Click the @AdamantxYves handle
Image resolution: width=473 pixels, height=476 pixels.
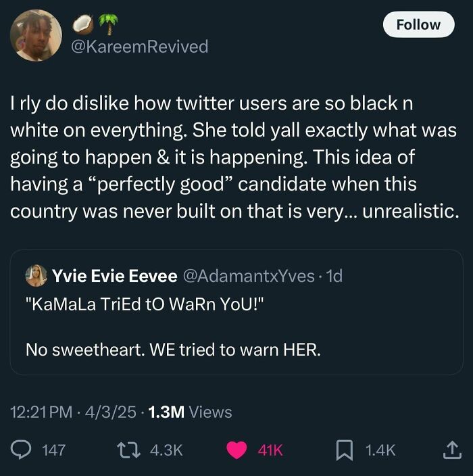click(x=249, y=275)
